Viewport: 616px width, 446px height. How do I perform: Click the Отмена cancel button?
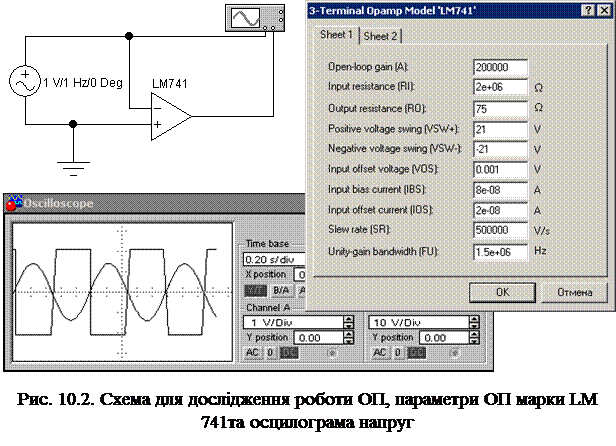pos(574,292)
